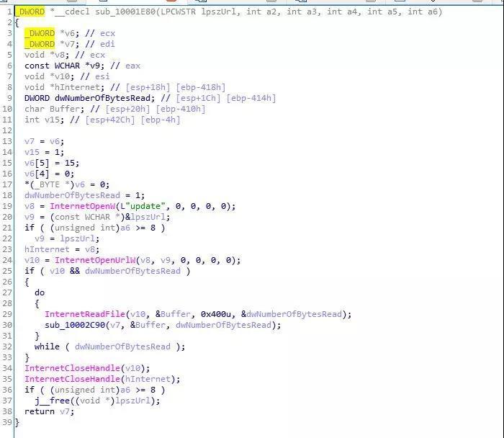Select highlighted _DWORD on the v6 declaration

click(x=40, y=33)
